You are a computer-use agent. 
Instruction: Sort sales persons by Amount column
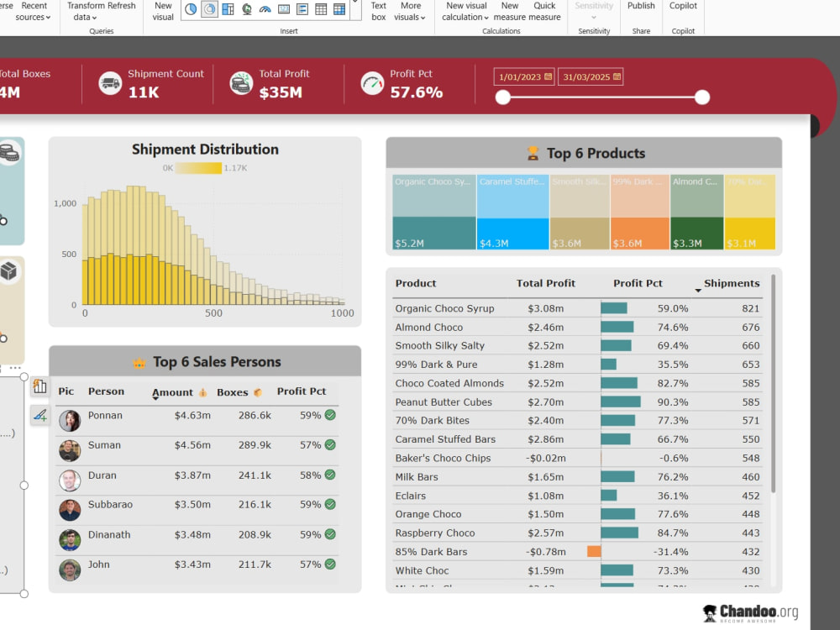[172, 392]
